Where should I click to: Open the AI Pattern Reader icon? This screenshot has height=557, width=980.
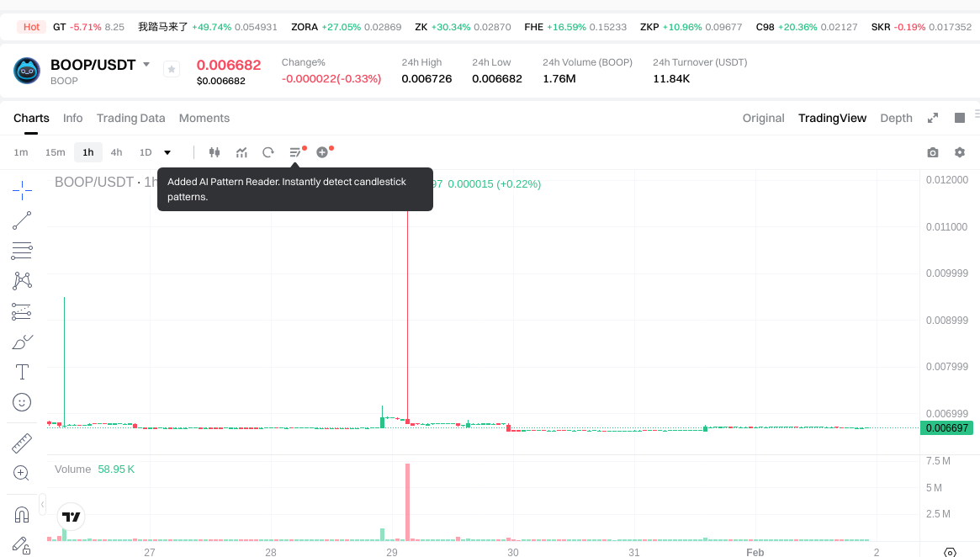pyautogui.click(x=295, y=152)
